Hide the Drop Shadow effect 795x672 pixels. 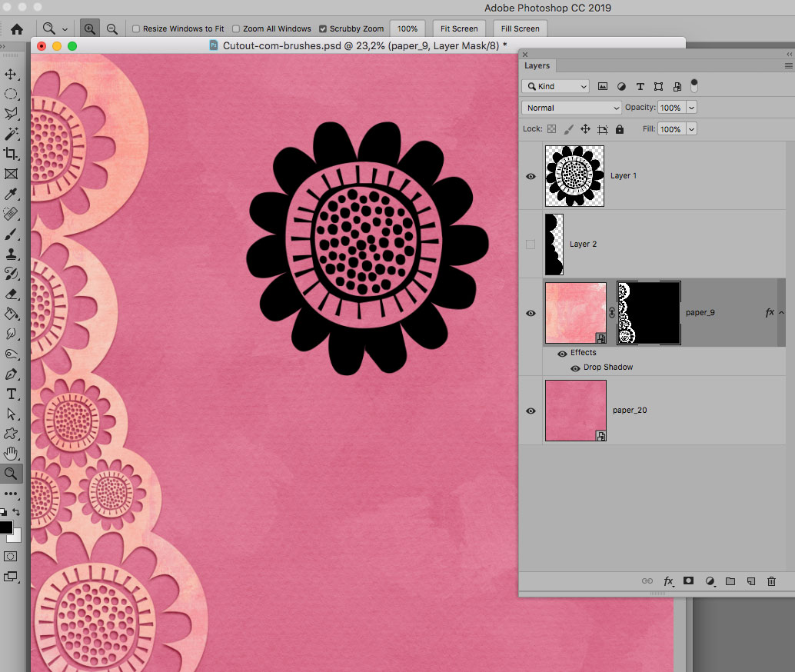point(575,368)
